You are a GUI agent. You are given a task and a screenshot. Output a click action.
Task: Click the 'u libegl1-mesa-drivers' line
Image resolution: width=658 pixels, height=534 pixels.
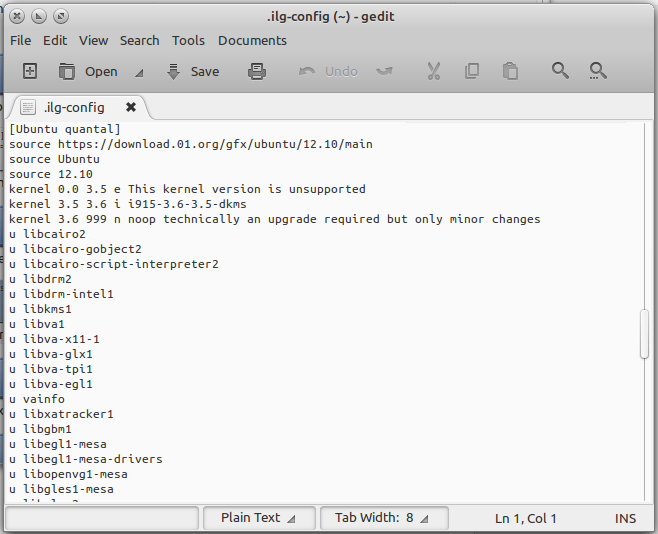pyautogui.click(x=86, y=459)
